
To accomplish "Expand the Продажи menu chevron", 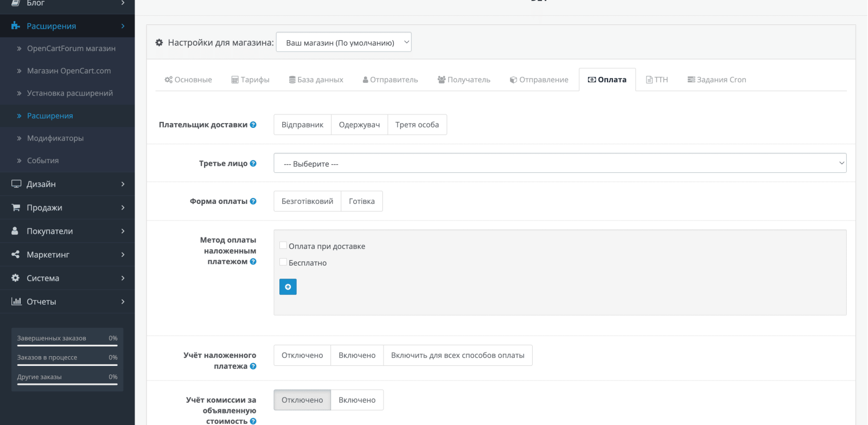I will click(123, 208).
